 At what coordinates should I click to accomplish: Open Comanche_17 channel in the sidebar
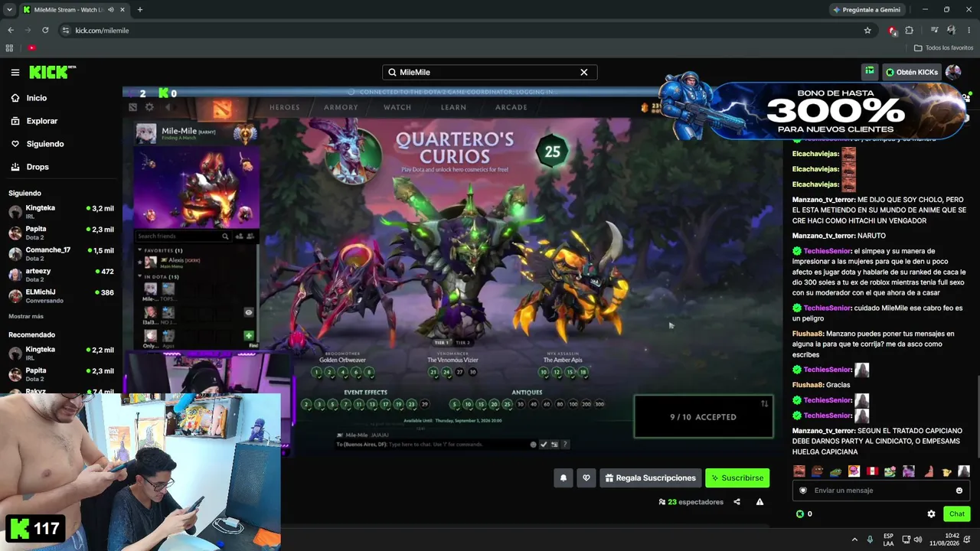tap(61, 253)
